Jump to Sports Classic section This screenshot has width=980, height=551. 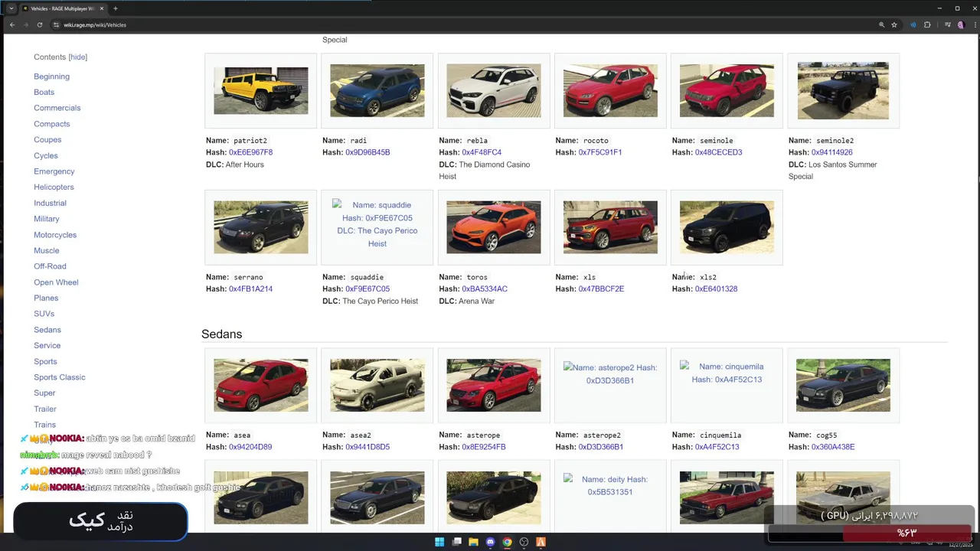[60, 377]
